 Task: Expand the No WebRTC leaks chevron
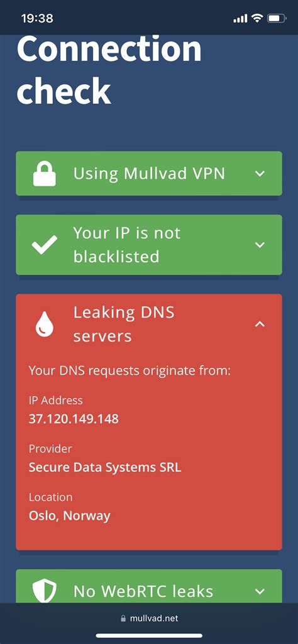tap(260, 592)
